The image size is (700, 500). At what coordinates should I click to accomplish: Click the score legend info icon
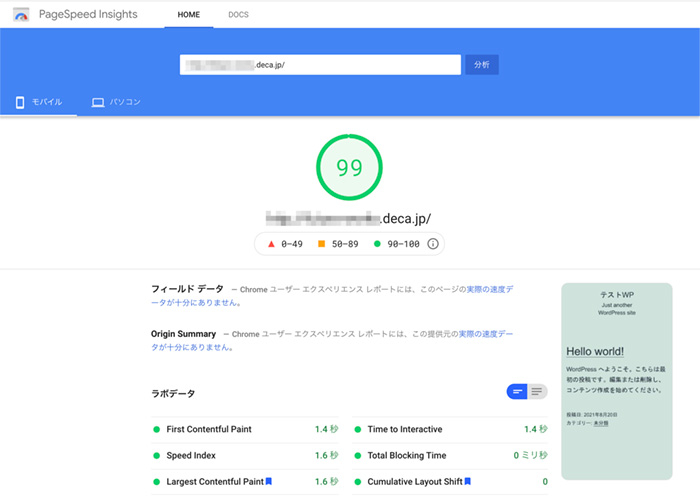(433, 244)
